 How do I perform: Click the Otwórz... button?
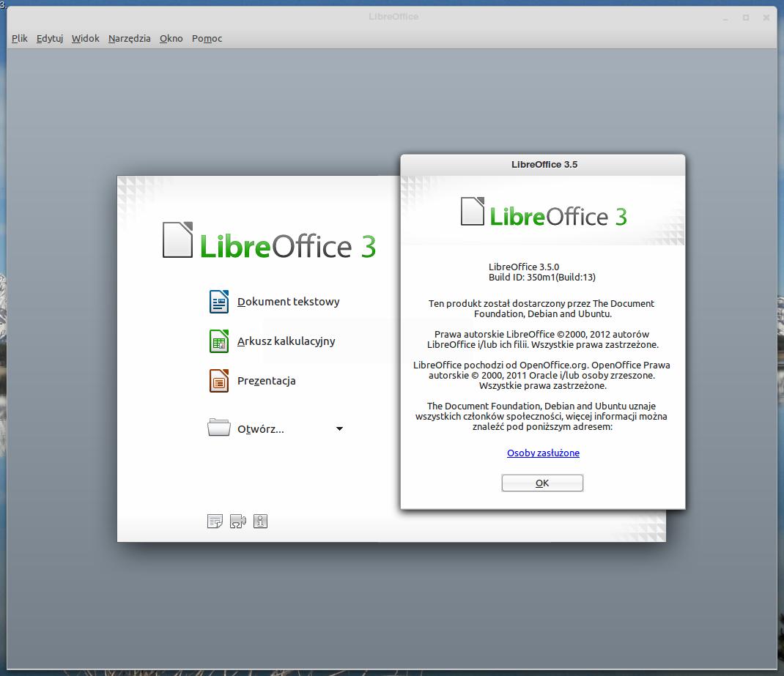coord(261,429)
